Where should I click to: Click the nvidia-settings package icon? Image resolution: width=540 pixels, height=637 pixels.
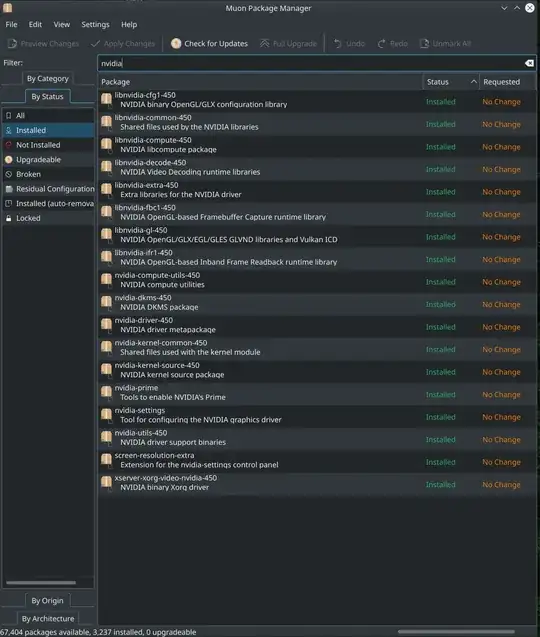[106, 415]
